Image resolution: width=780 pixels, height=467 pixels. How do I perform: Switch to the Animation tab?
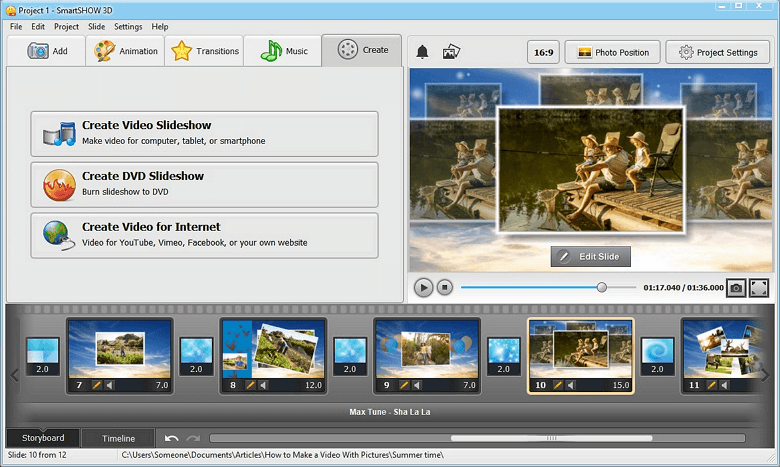click(125, 51)
